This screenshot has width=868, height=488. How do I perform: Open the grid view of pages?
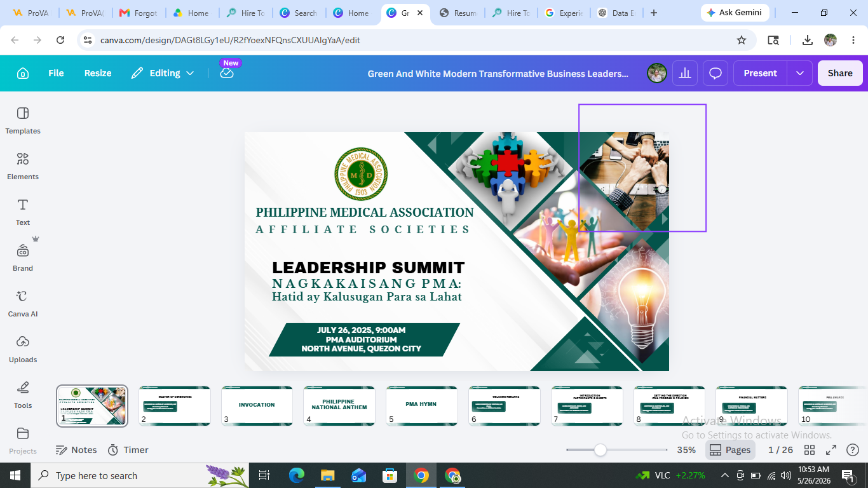(x=810, y=450)
